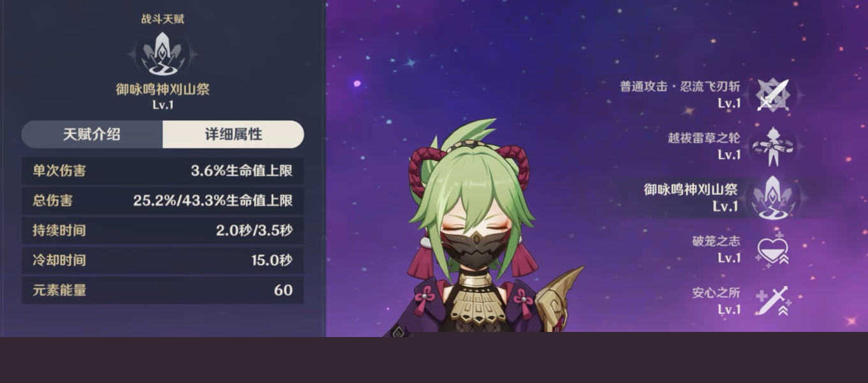The width and height of the screenshot is (868, 383).
Task: Select the 单次伤害 attribute row
Action: pyautogui.click(x=163, y=171)
